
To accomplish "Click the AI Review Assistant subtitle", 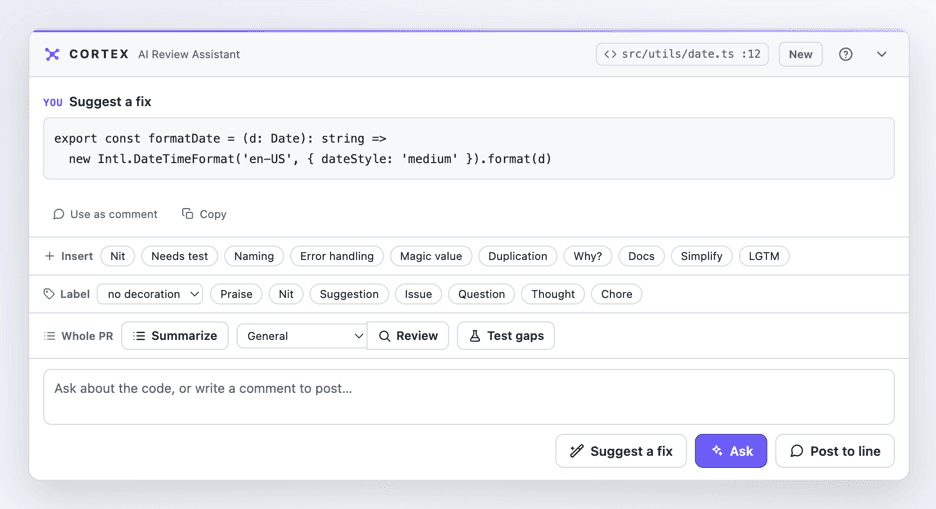I will pos(189,54).
